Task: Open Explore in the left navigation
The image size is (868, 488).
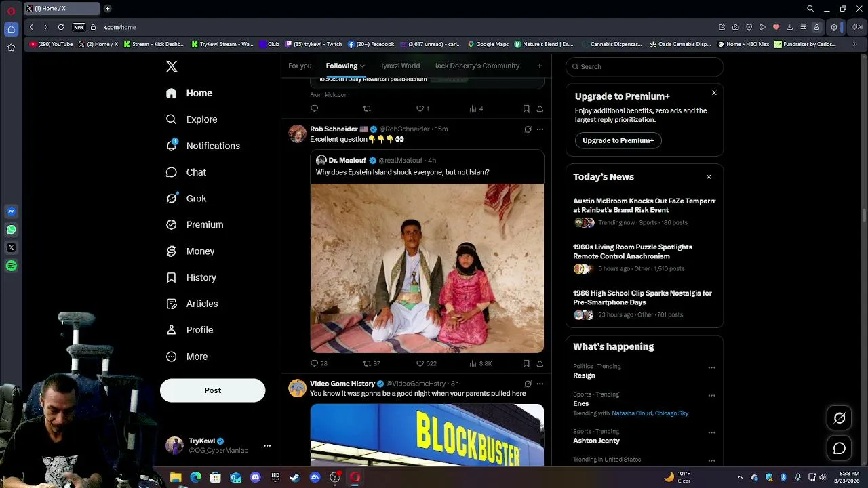Action: [x=192, y=119]
